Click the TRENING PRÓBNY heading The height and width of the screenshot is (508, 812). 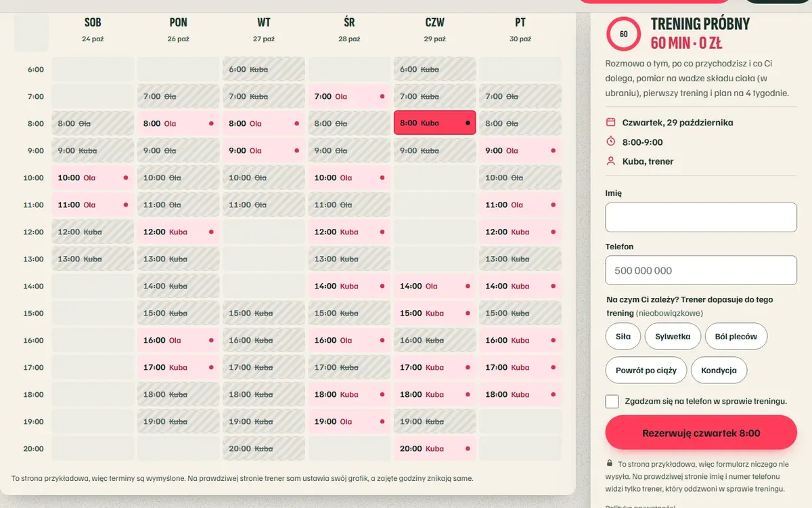(700, 24)
